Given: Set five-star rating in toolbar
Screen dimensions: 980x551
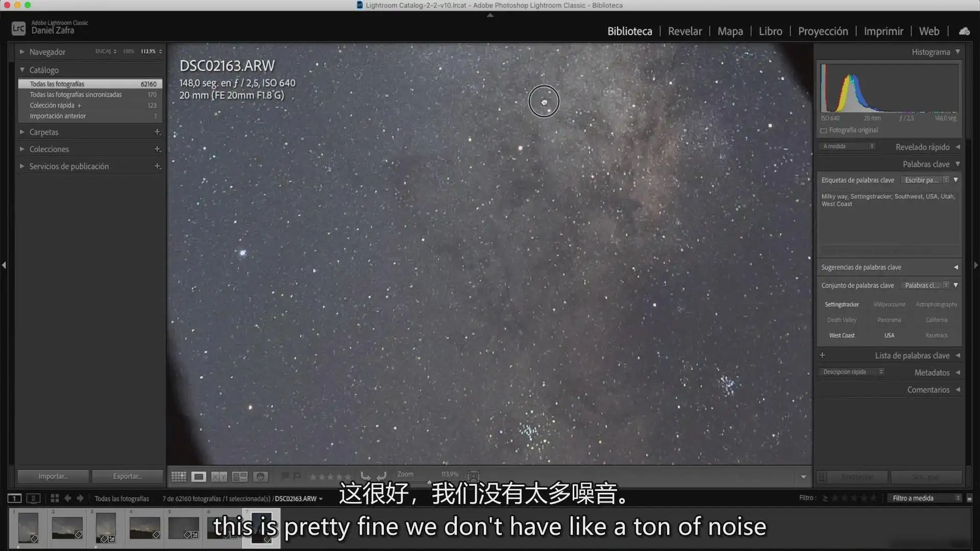Looking at the screenshot, I should coord(348,477).
